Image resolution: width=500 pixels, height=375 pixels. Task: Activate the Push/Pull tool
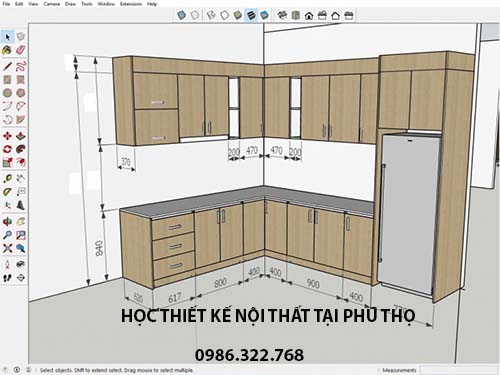click(x=21, y=136)
